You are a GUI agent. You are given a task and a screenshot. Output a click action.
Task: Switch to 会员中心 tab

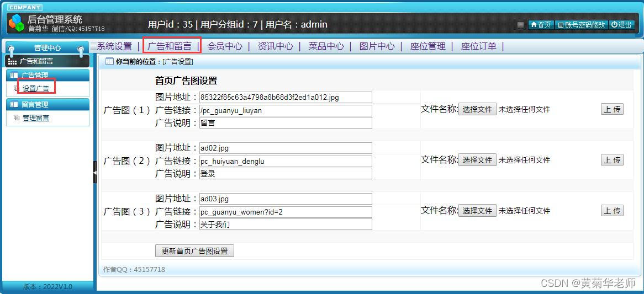[x=225, y=46]
